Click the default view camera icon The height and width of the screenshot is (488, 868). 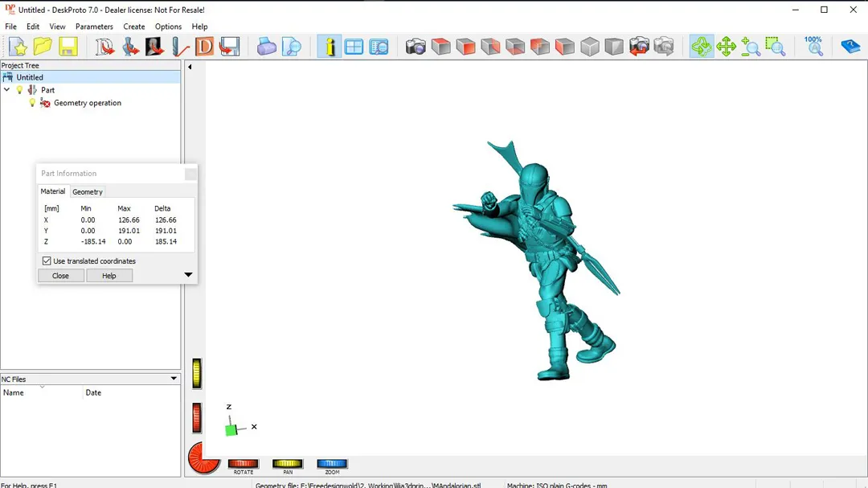[x=416, y=47]
